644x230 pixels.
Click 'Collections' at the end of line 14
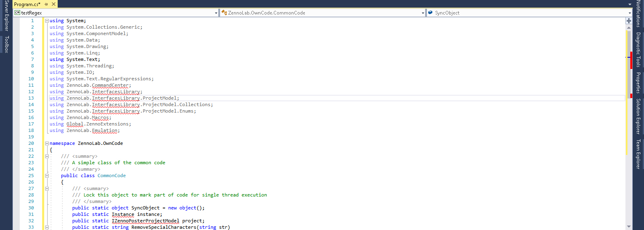[x=195, y=105]
